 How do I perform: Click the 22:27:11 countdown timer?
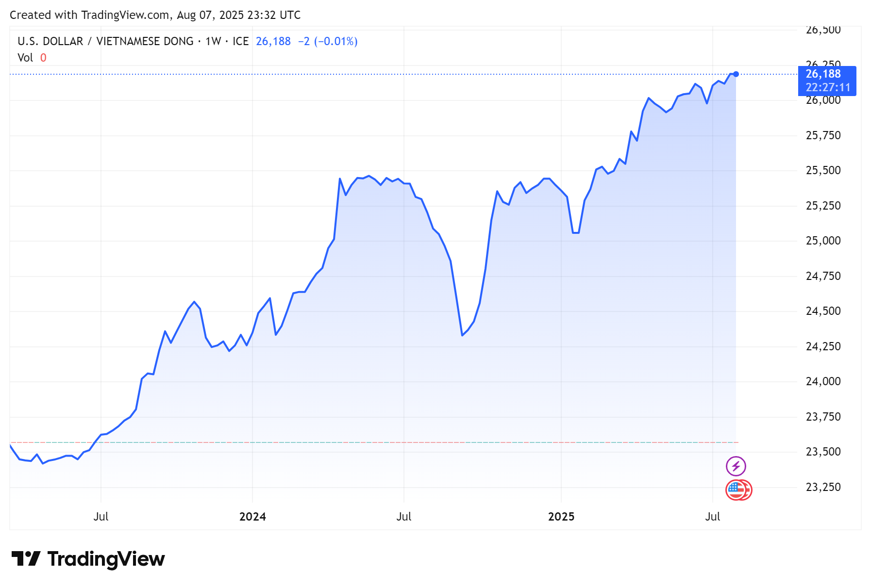(x=827, y=88)
